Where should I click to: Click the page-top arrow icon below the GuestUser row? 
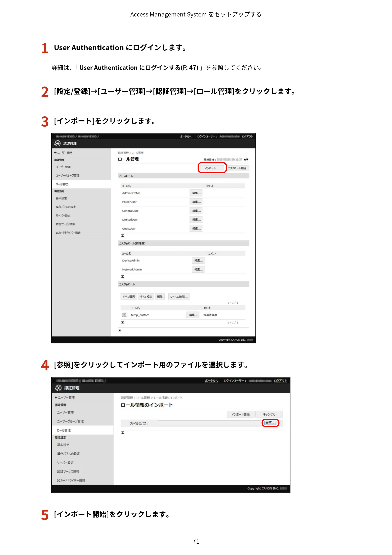(x=123, y=236)
